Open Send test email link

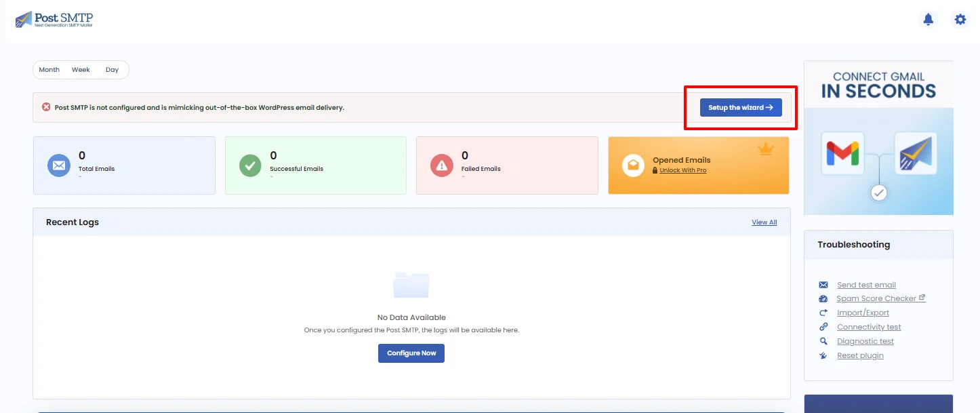tap(866, 285)
